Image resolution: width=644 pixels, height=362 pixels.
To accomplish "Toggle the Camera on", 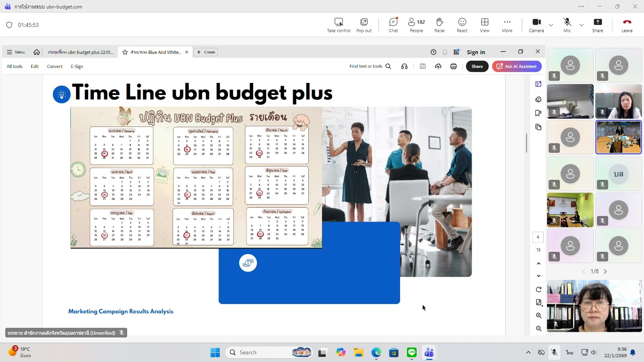I will coord(536,25).
